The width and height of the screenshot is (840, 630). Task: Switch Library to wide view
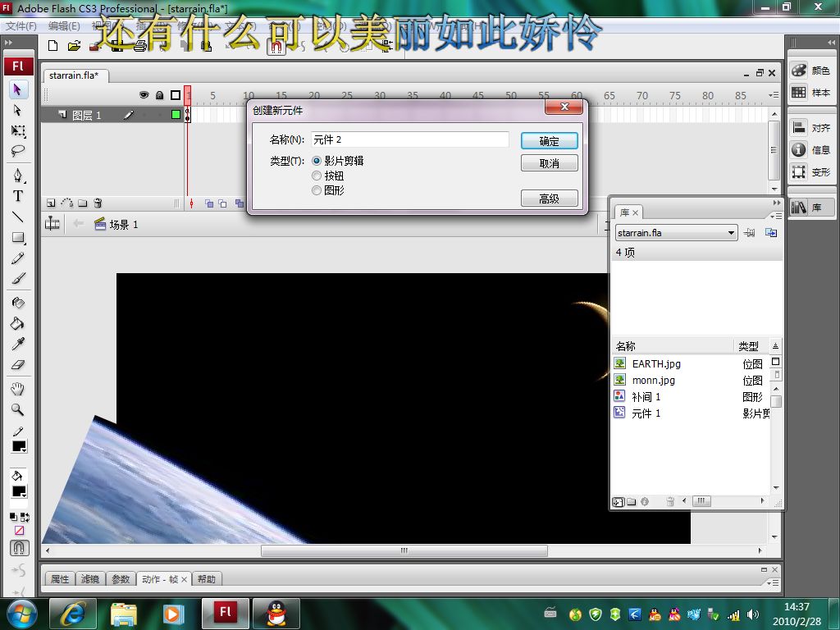click(x=775, y=362)
